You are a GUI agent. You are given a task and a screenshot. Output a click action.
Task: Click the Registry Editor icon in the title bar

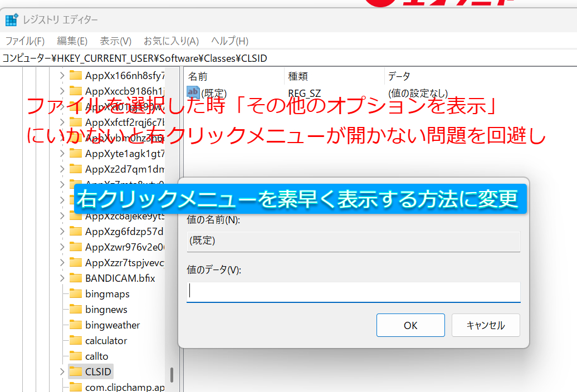[12, 19]
